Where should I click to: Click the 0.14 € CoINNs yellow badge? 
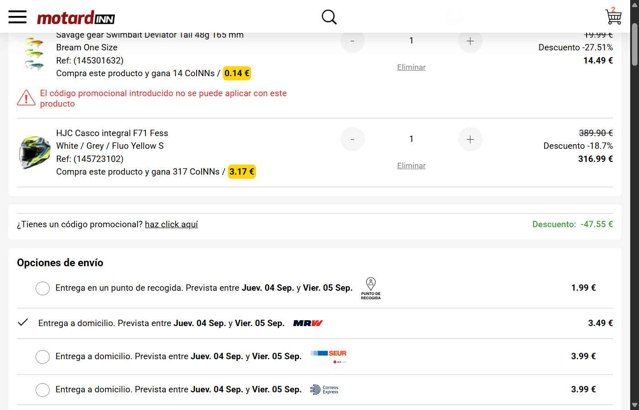point(237,73)
